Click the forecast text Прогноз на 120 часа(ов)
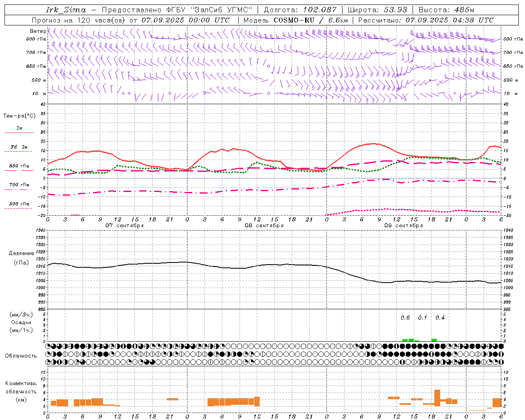 coord(79,20)
